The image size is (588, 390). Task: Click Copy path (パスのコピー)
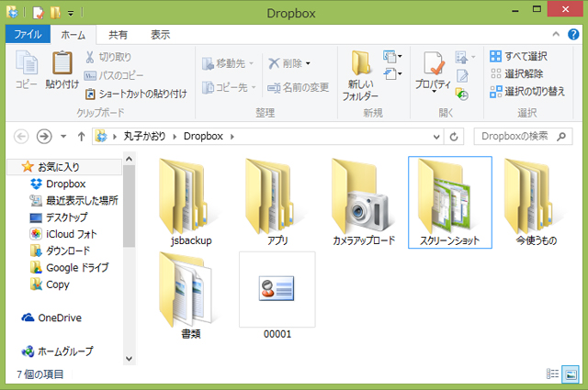pyautogui.click(x=114, y=75)
